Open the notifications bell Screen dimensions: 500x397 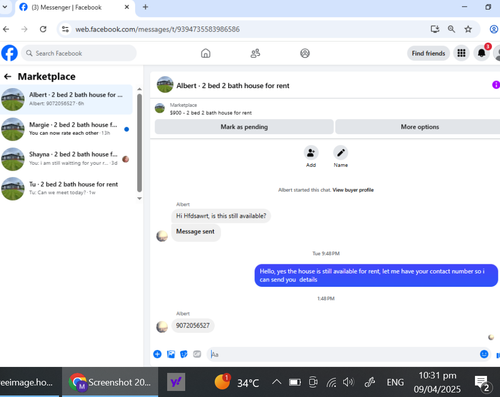(482, 53)
